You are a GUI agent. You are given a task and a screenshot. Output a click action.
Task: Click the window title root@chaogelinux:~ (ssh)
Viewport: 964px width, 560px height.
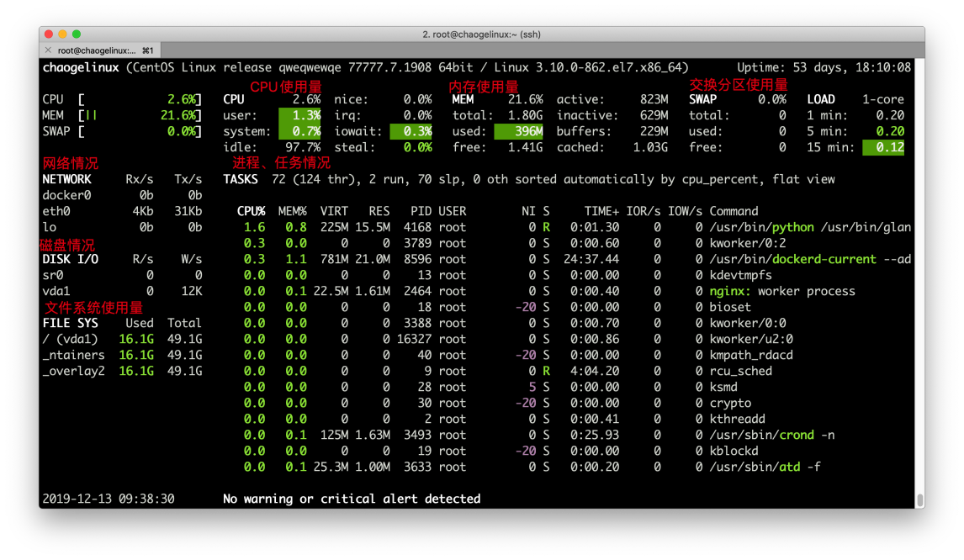(481, 34)
